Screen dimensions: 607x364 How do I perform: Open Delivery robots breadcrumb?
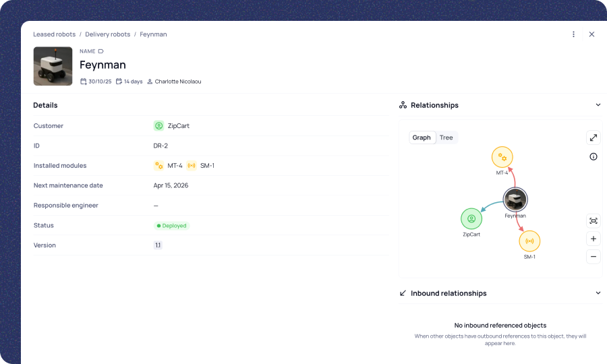(108, 34)
